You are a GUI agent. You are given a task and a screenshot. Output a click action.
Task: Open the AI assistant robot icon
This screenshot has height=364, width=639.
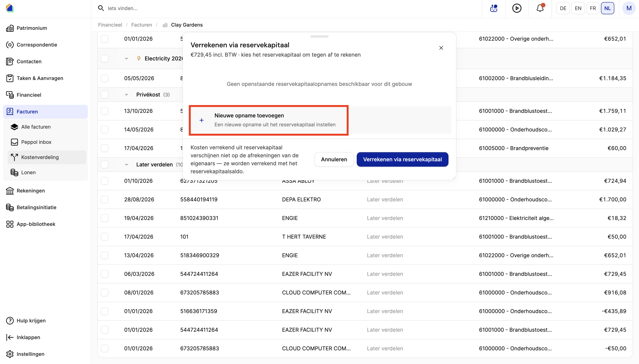(x=494, y=8)
